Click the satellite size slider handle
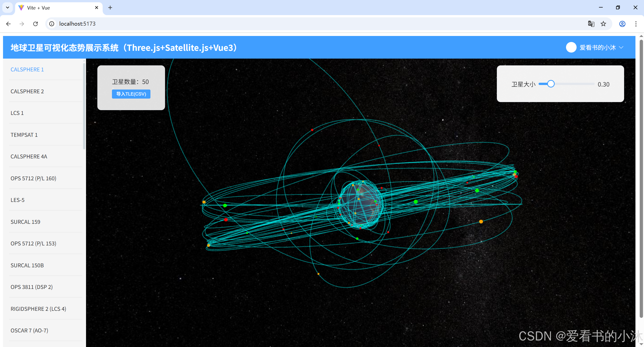644x347 pixels. click(x=551, y=84)
